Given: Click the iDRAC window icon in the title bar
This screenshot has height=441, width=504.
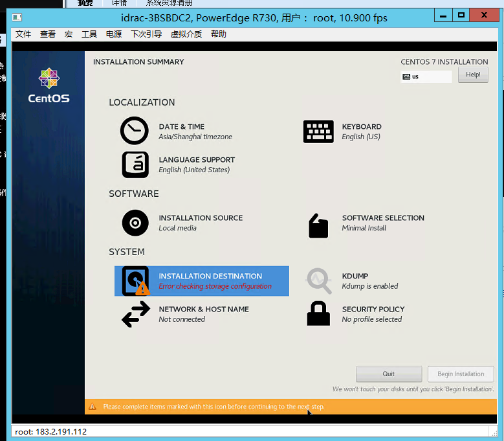Looking at the screenshot, I should (x=17, y=17).
